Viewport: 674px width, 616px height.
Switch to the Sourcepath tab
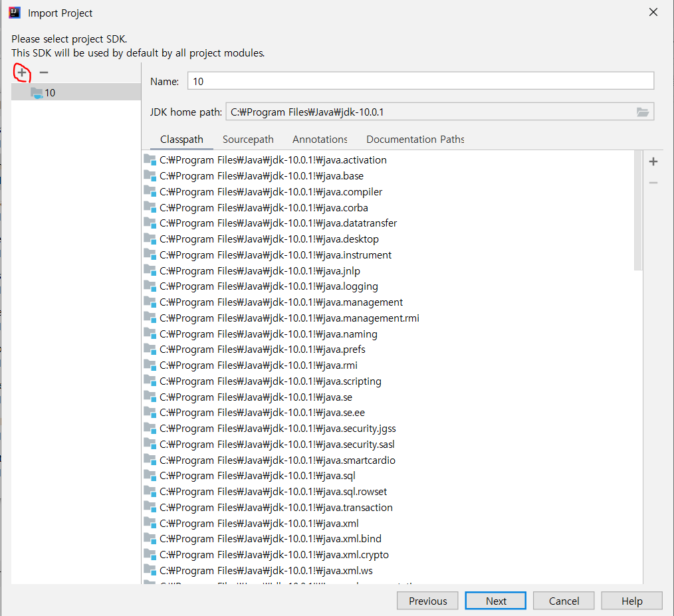coord(248,140)
